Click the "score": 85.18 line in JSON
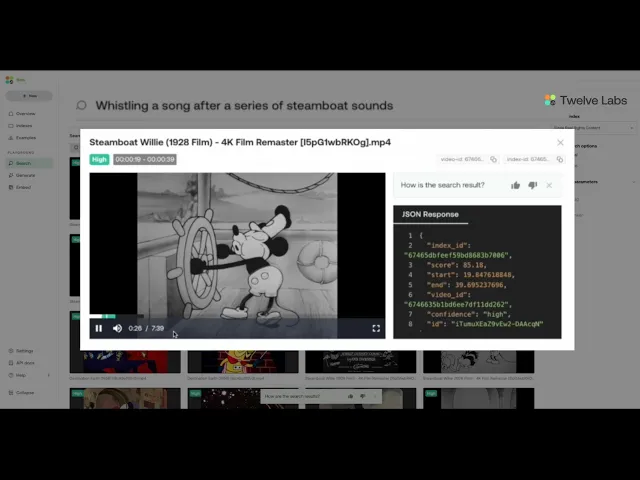The width and height of the screenshot is (640, 480). click(456, 265)
